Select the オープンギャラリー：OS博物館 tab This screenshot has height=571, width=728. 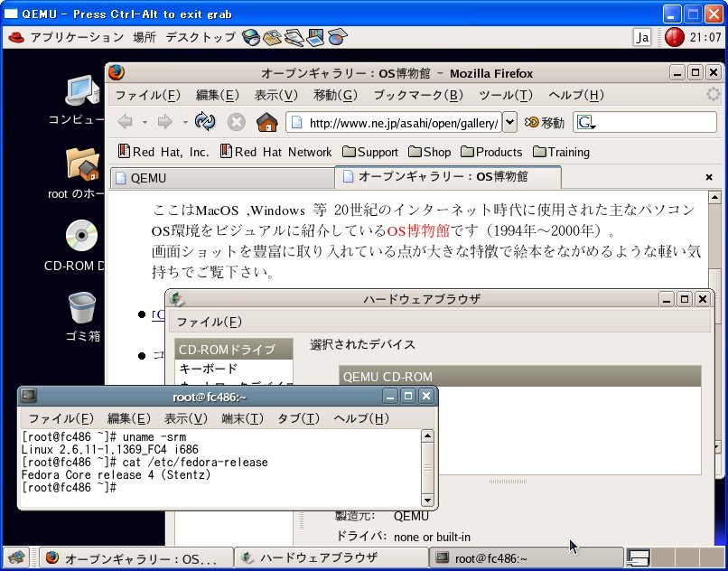coord(448,177)
